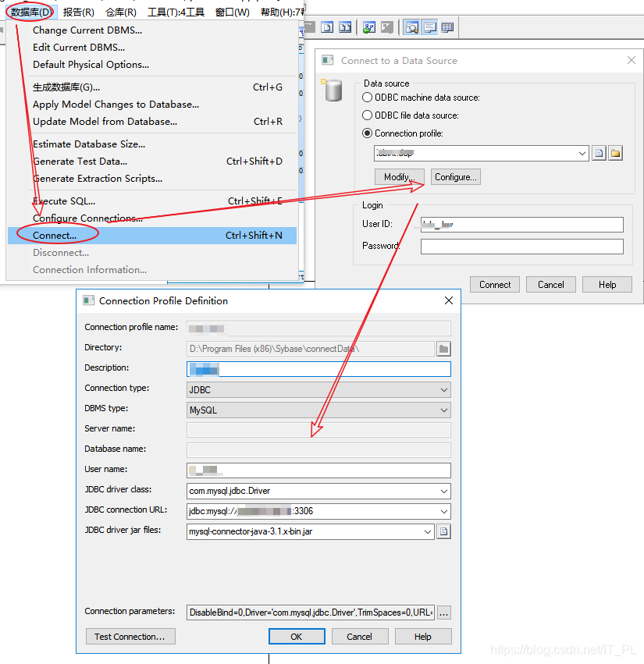Choose Generate Extraction Scripts... menu item

point(151,178)
